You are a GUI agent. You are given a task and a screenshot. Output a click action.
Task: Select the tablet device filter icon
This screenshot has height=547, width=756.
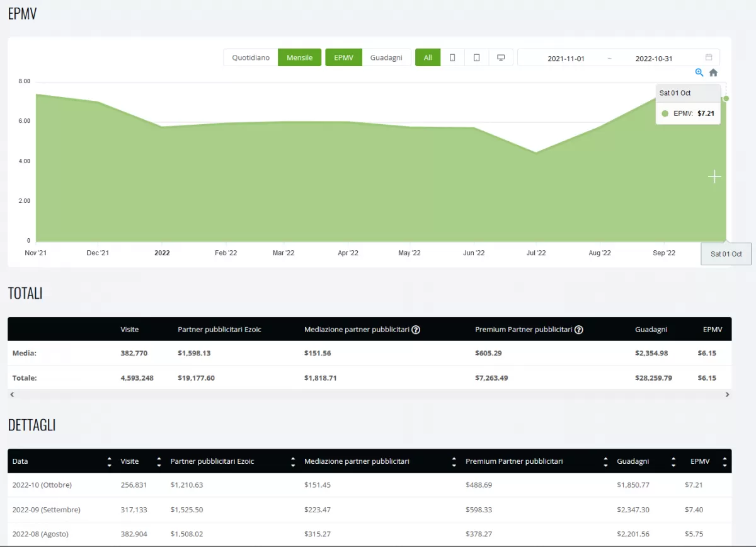tap(477, 58)
